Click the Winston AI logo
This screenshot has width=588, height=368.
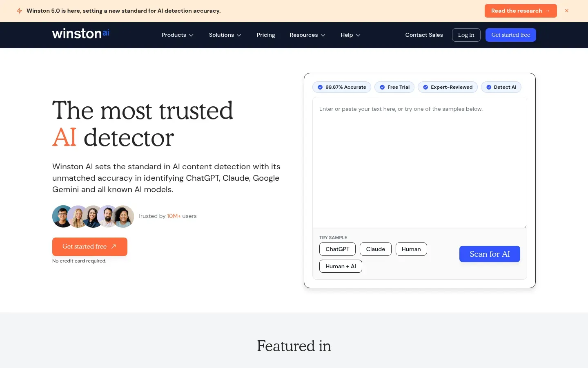coord(81,34)
